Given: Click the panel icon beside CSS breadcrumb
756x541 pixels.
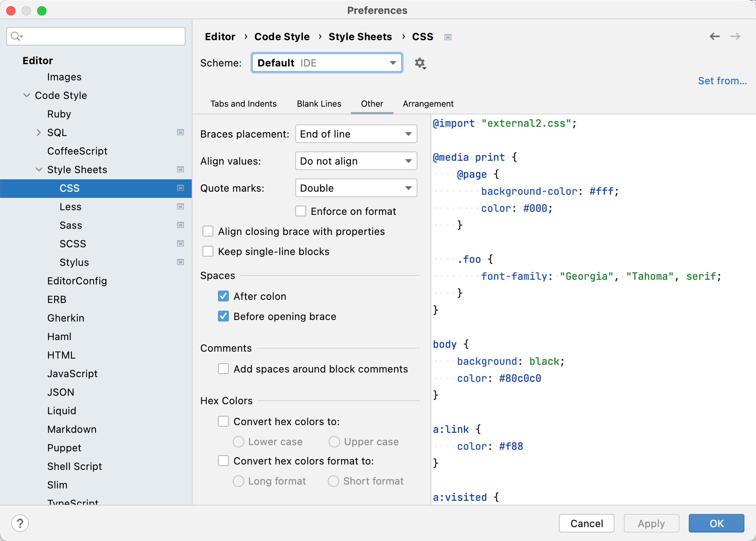Looking at the screenshot, I should coord(448,37).
